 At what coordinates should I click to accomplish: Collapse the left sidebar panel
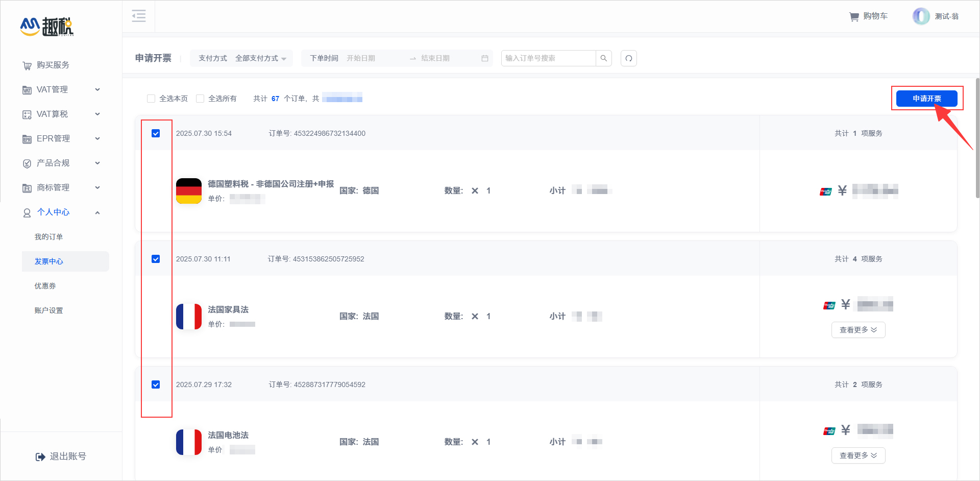[x=138, y=16]
